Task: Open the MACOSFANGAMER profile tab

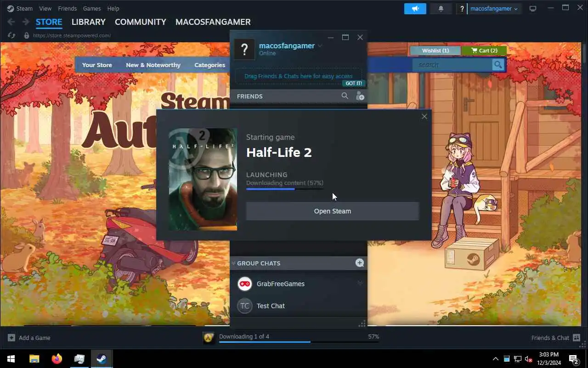Action: (213, 22)
